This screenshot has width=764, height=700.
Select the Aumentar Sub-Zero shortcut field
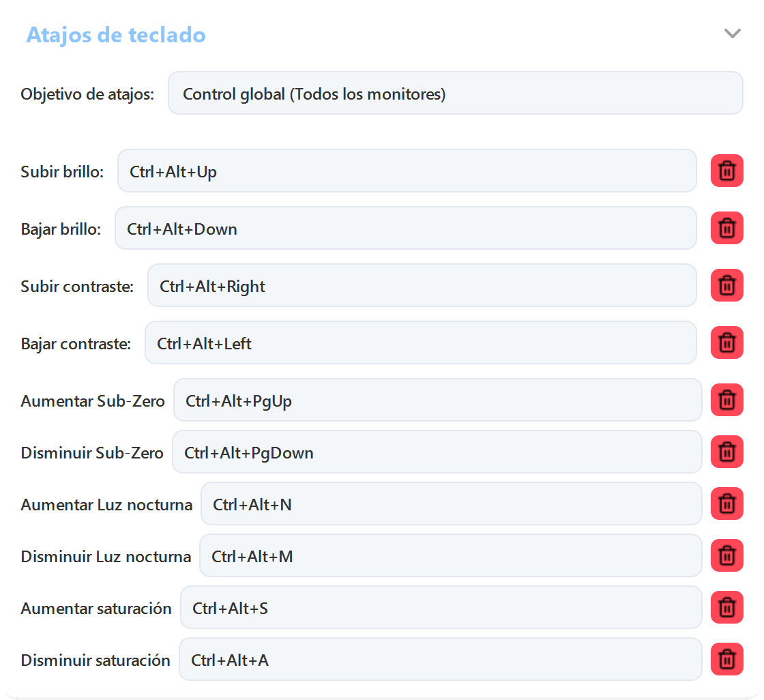pyautogui.click(x=437, y=400)
